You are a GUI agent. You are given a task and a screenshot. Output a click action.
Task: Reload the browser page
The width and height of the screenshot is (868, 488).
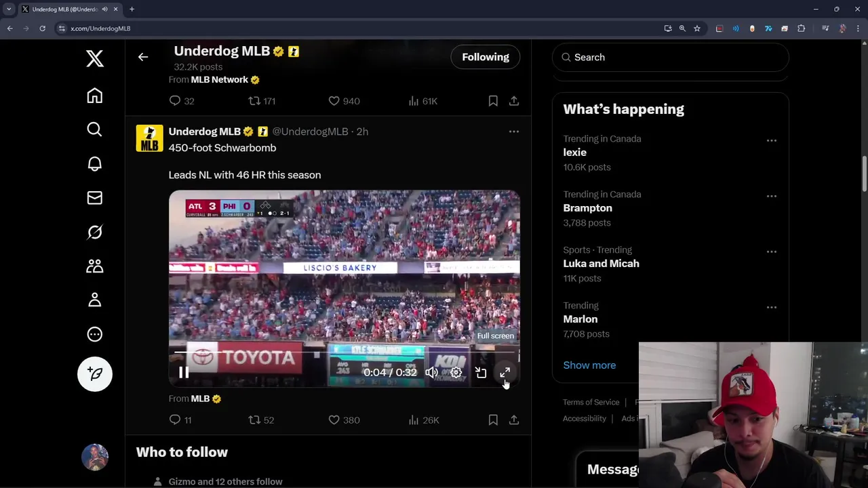point(42,28)
